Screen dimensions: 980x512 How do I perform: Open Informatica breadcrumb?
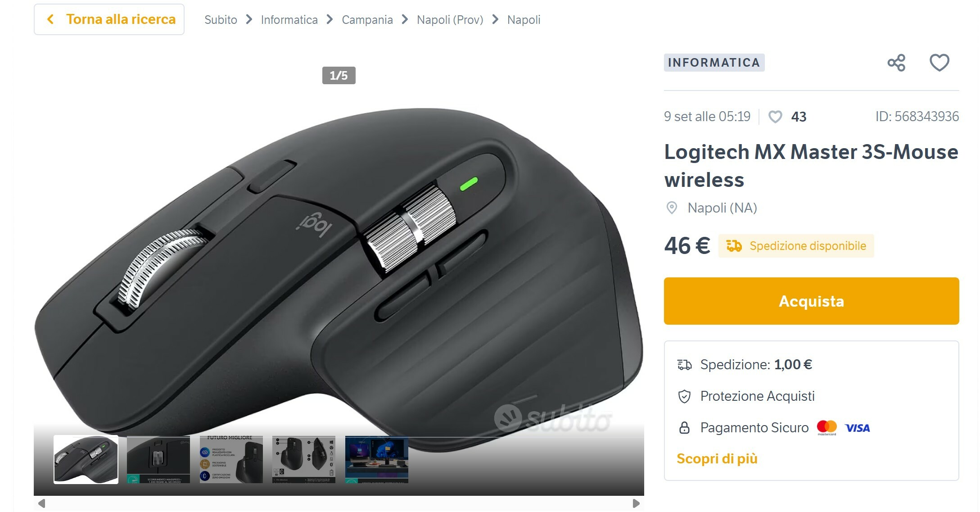pos(289,20)
